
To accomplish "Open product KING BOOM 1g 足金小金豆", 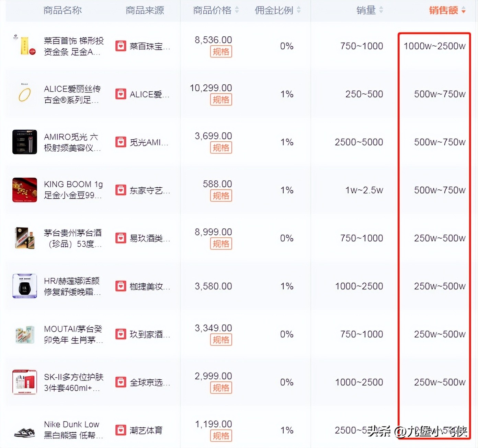I will click(x=73, y=190).
